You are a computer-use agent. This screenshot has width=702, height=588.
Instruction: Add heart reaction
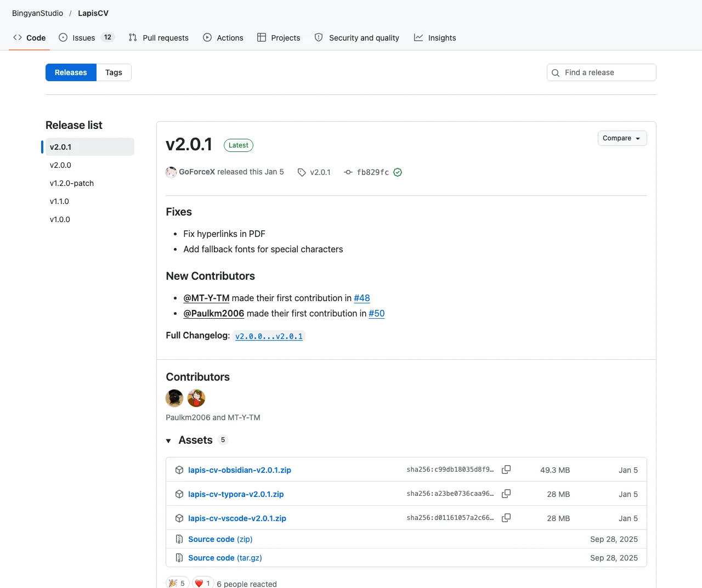[203, 583]
